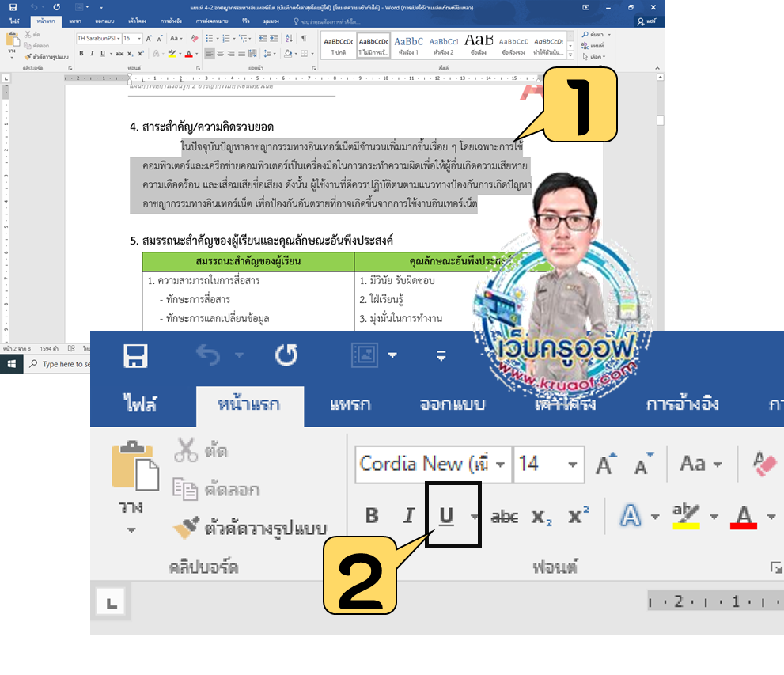The image size is (784, 675).
Task: Toggle Bold in the enlarged ribbon
Action: pyautogui.click(x=372, y=517)
